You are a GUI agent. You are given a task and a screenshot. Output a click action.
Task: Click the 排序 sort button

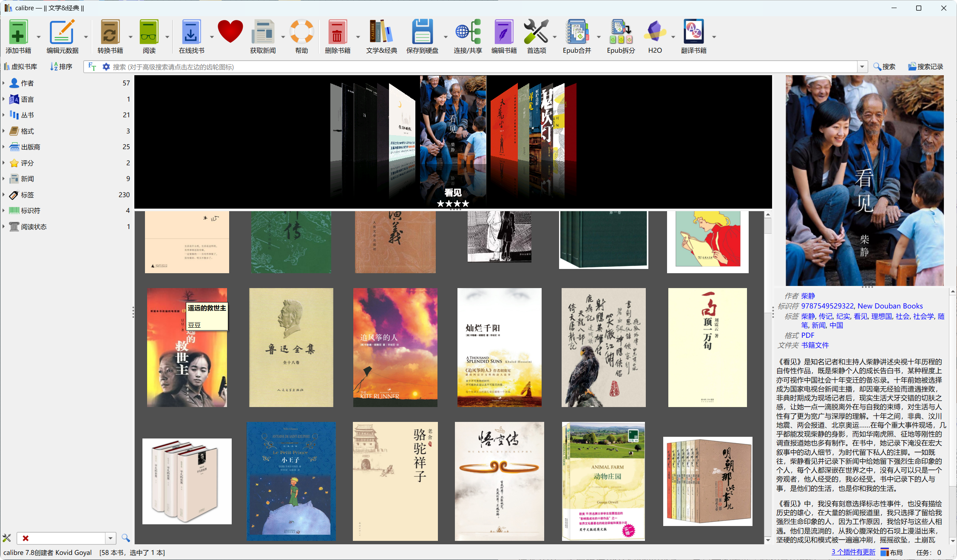pos(61,67)
